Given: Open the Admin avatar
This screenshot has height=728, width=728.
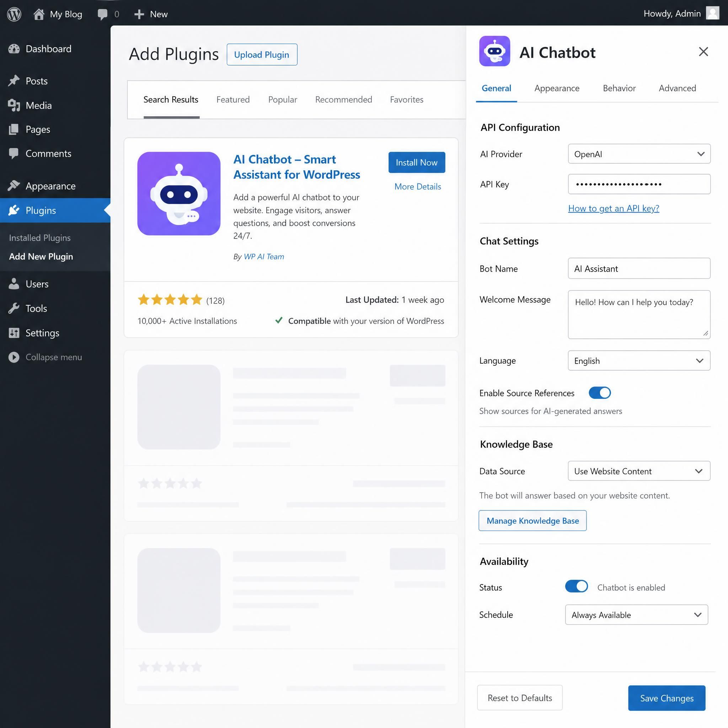Looking at the screenshot, I should (712, 13).
